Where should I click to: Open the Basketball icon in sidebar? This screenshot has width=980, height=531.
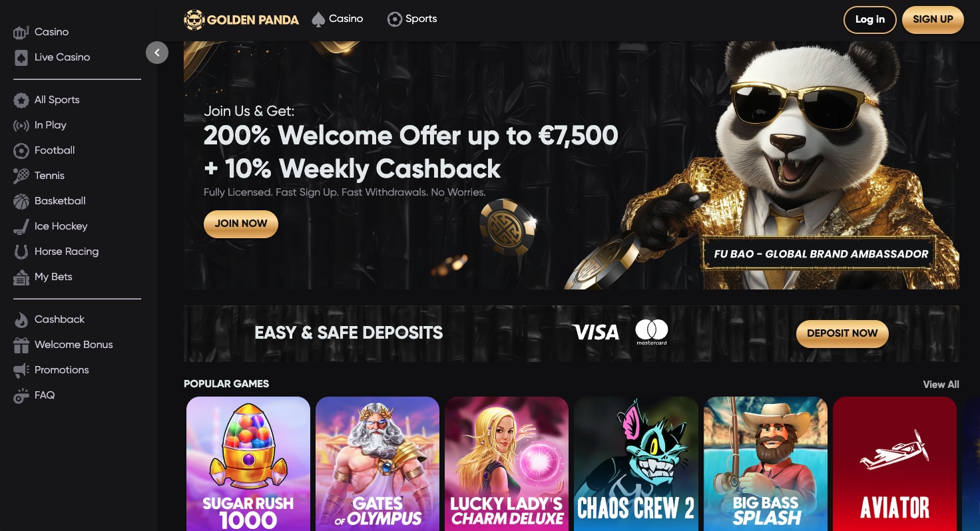tap(21, 201)
